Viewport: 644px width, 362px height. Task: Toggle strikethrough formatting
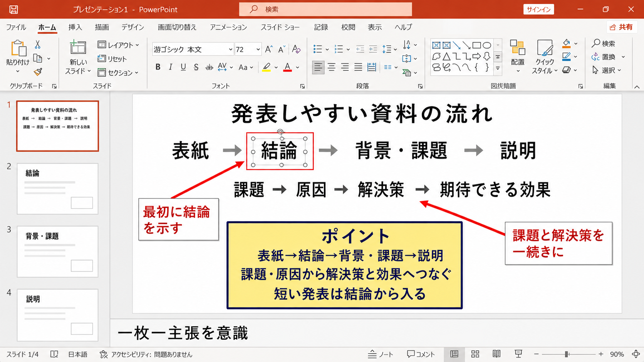click(x=209, y=67)
